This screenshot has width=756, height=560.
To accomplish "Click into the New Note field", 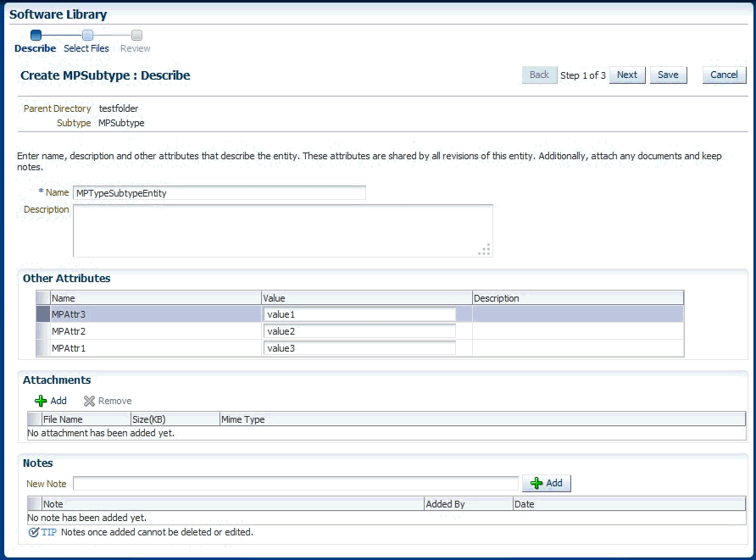I will tap(296, 484).
